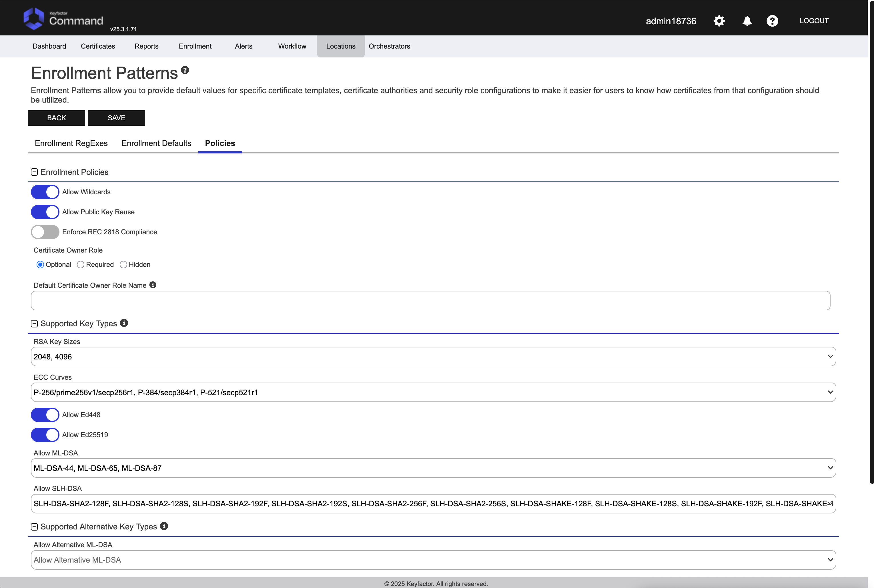Open the help question mark icon in header
The width and height of the screenshot is (874, 588).
click(x=772, y=21)
